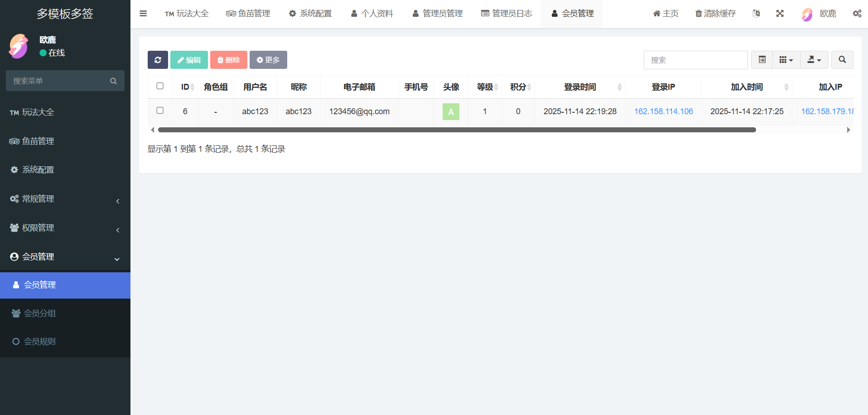Open 会员分组 in the sidebar
The height and width of the screenshot is (415, 868).
coord(40,314)
